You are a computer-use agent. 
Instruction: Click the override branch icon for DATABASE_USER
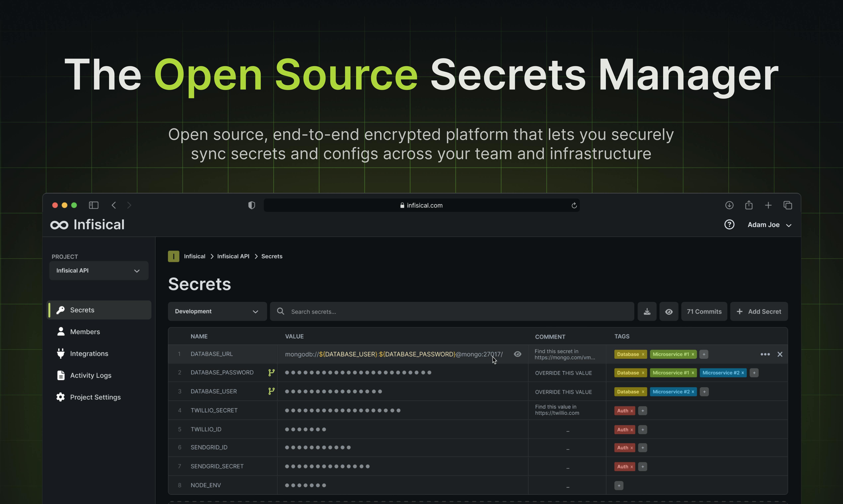[x=271, y=391]
